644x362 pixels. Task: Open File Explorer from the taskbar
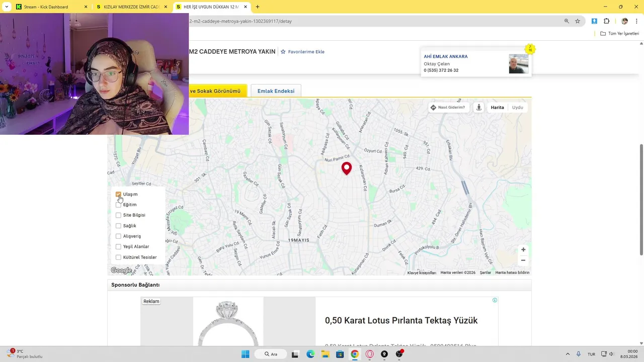[x=325, y=354]
